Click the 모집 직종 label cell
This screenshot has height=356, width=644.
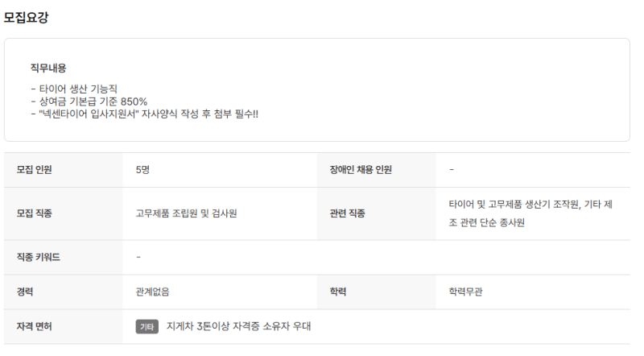pyautogui.click(x=35, y=213)
